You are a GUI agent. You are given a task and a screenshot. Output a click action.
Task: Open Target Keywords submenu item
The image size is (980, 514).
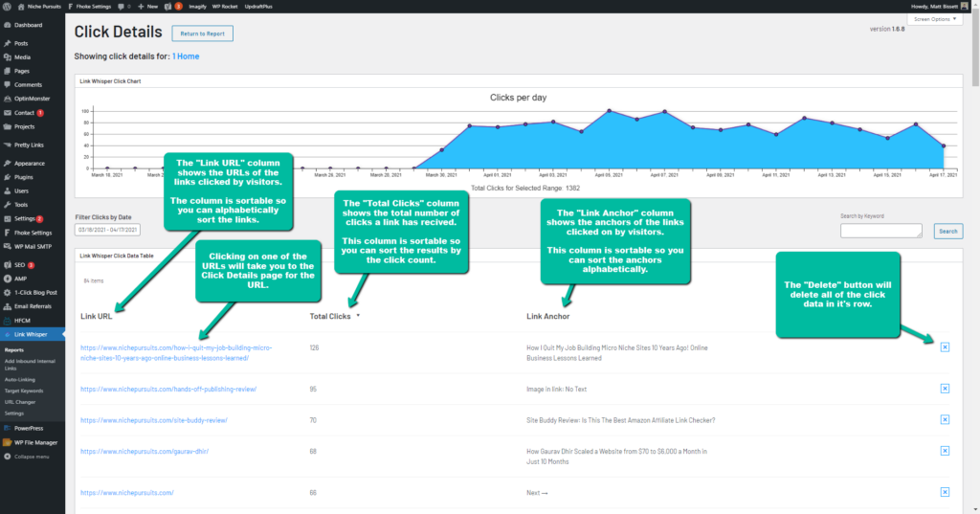click(24, 391)
